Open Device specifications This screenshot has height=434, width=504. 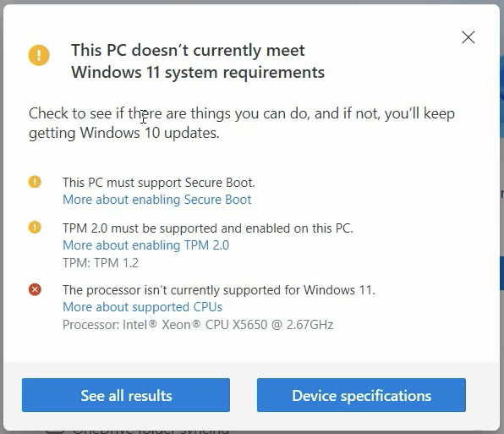point(361,395)
